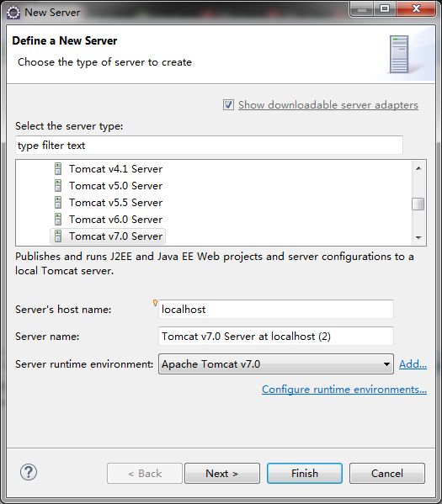Click the Eclipse gear icon in title bar
The width and height of the screenshot is (442, 504).
coord(13,13)
